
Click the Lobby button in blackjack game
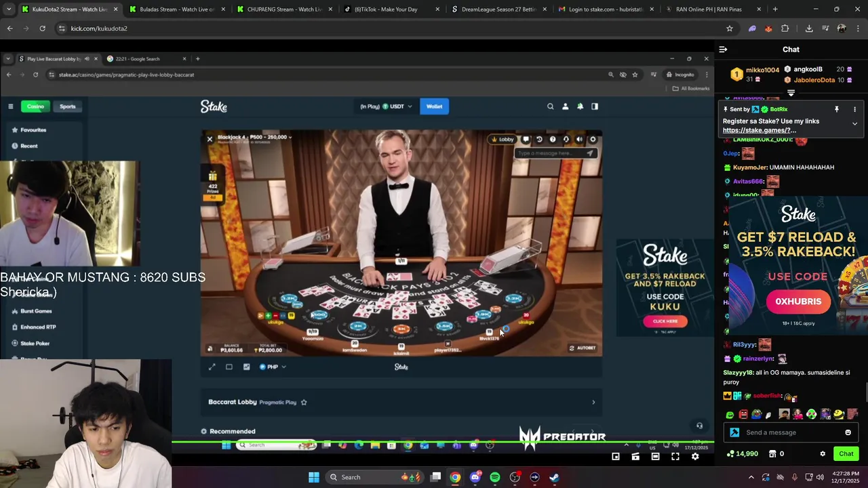coord(503,140)
